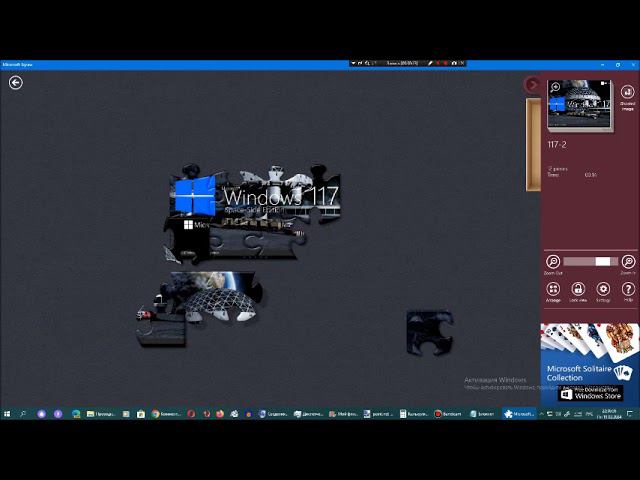640x480 pixels.
Task: Click the zoom level slider bar
Action: pyautogui.click(x=590, y=261)
